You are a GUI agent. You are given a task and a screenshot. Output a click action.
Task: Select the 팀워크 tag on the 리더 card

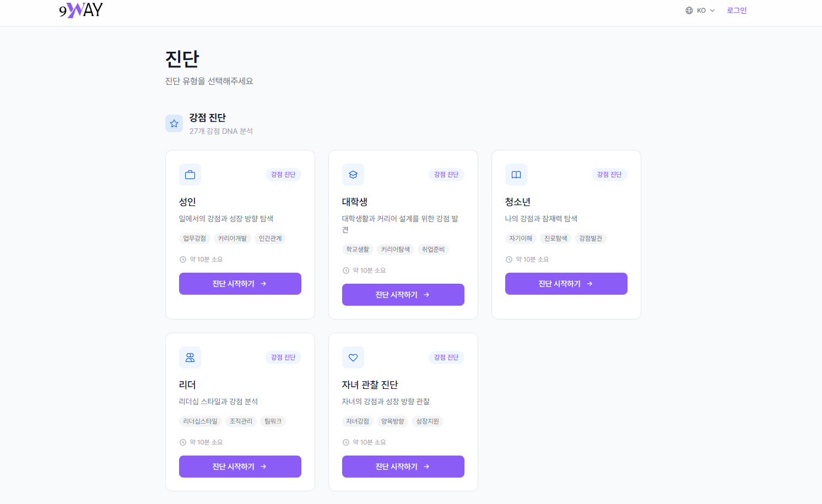pyautogui.click(x=273, y=421)
